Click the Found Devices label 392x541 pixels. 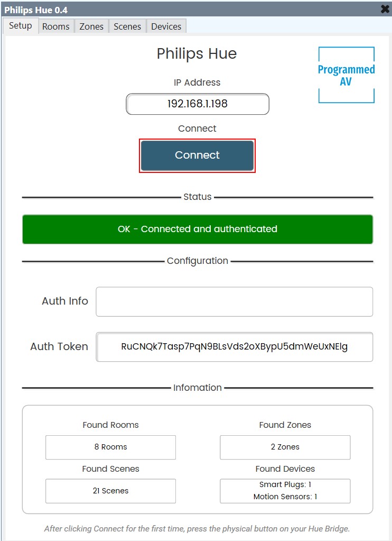tap(285, 469)
